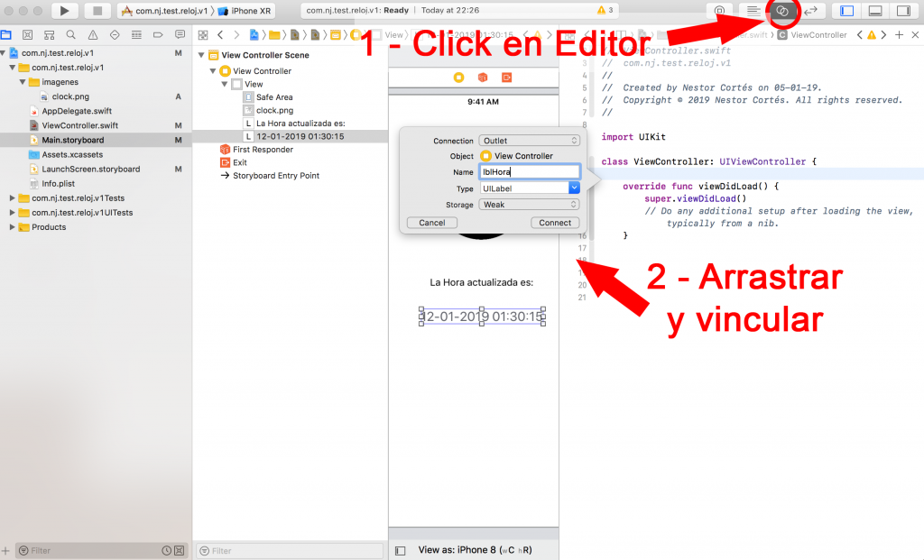Screen dimensions: 924x560
Task: Open the Assistant editor
Action: pos(782,11)
